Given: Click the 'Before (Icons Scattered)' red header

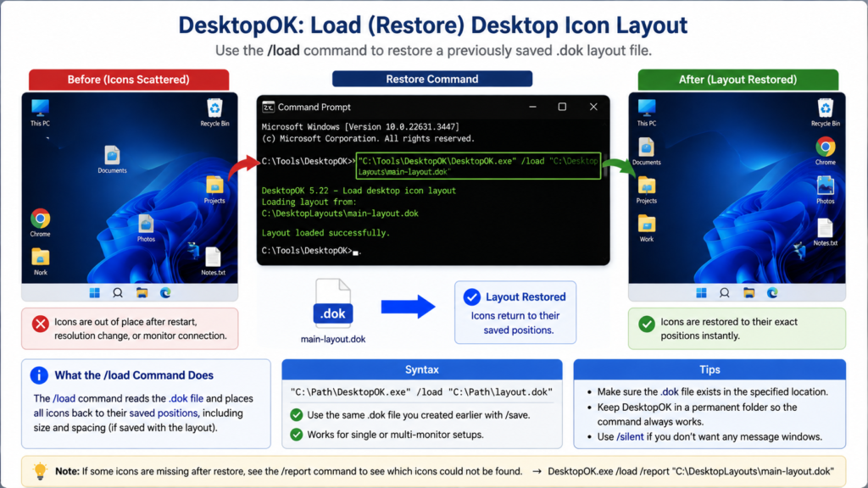Looking at the screenshot, I should click(x=129, y=80).
